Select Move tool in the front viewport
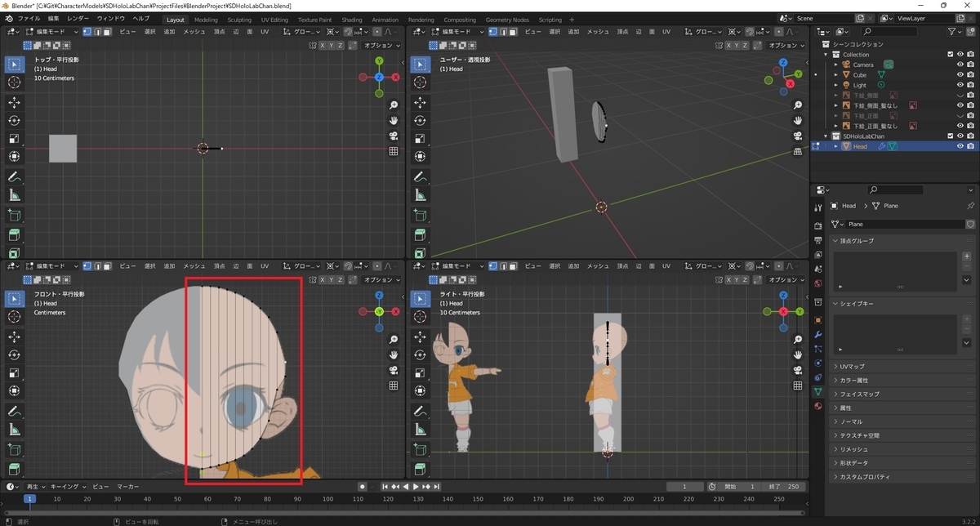The width and height of the screenshot is (980, 526). [15, 337]
